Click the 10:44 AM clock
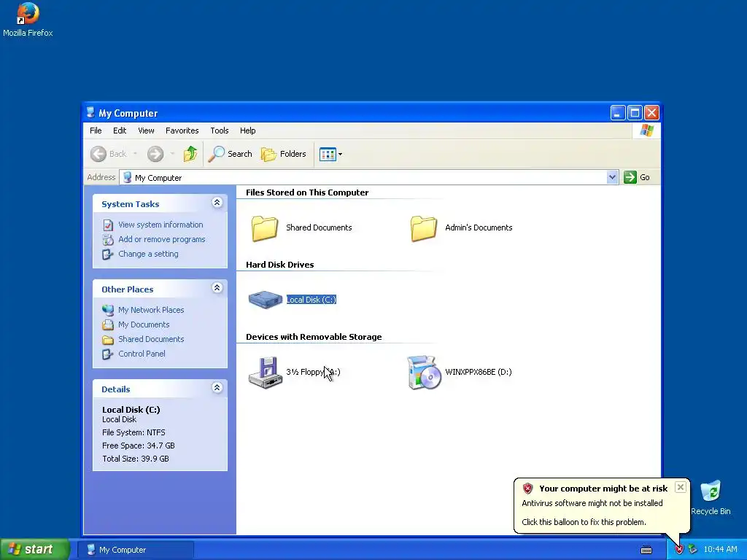Screen dimensions: 747x560 tap(720, 550)
